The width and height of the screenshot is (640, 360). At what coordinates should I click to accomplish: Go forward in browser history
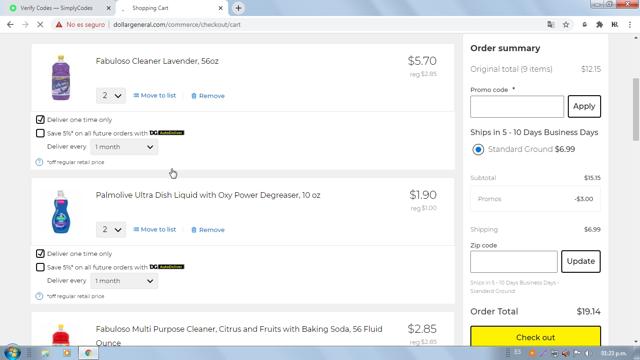tap(25, 24)
